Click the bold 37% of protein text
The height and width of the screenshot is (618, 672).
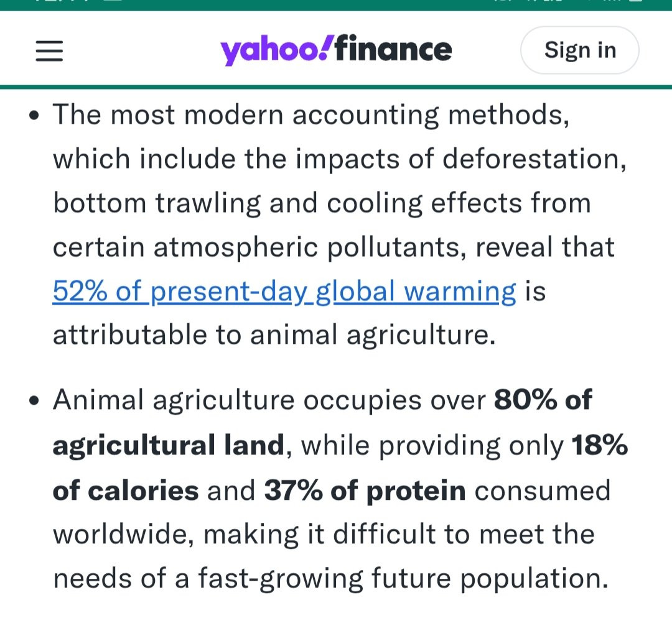[365, 491]
